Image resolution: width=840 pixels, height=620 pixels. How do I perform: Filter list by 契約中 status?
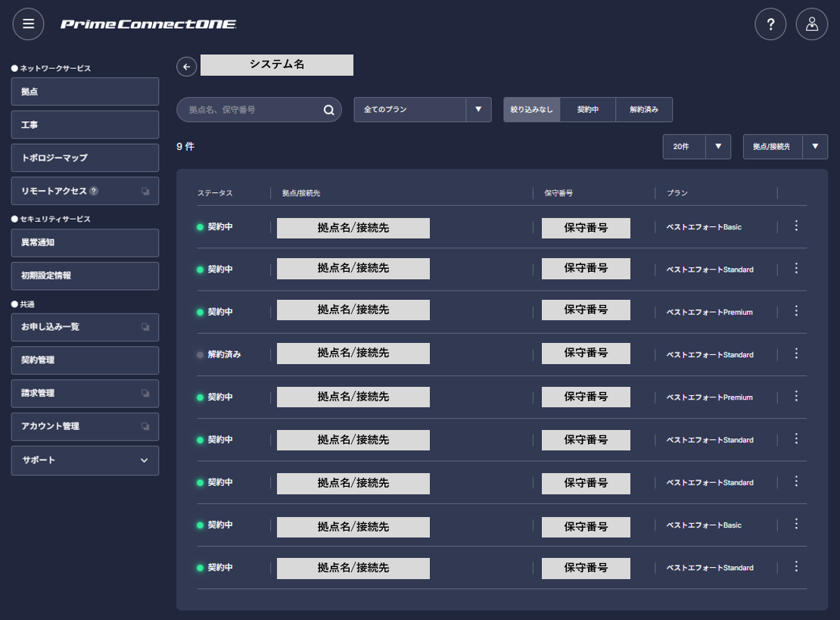[588, 110]
